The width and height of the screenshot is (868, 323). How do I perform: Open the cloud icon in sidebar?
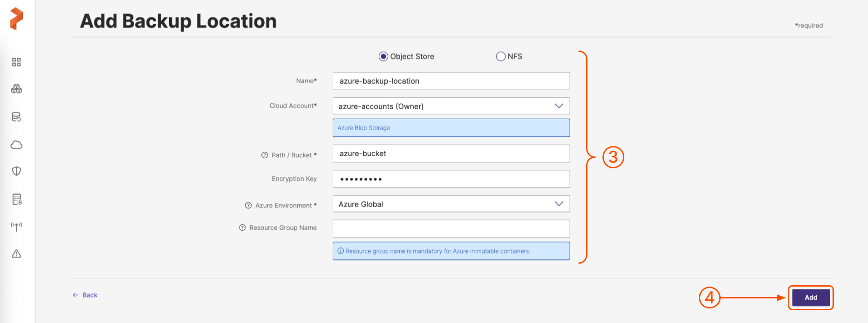pyautogui.click(x=16, y=145)
